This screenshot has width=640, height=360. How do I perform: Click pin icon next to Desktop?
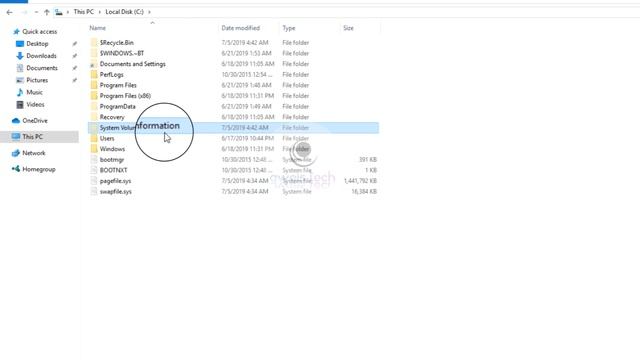tap(74, 44)
